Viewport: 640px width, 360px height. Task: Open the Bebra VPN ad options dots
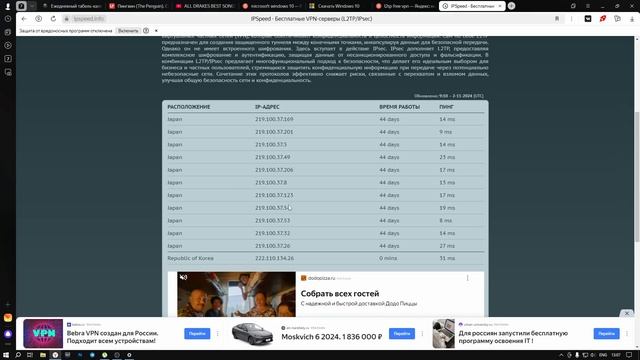pos(218,333)
